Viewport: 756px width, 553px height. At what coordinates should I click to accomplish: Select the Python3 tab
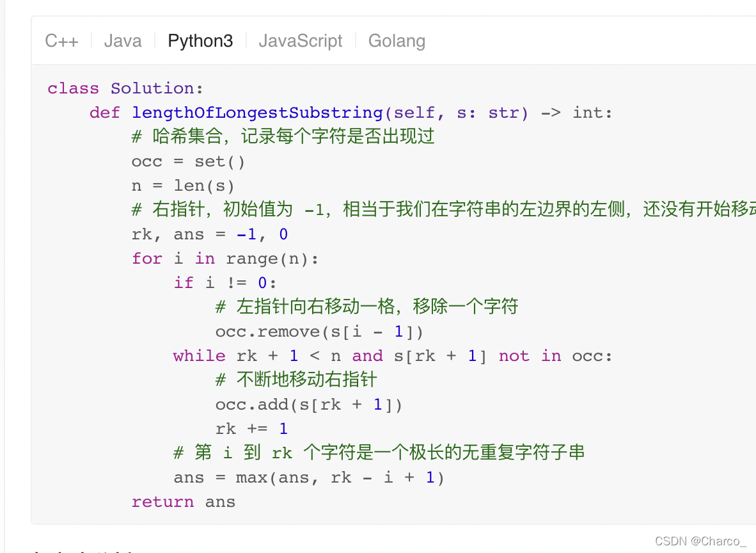point(200,40)
